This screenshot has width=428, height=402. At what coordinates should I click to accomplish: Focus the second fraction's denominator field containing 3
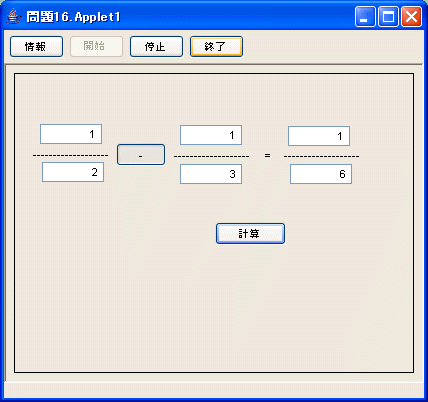(211, 174)
